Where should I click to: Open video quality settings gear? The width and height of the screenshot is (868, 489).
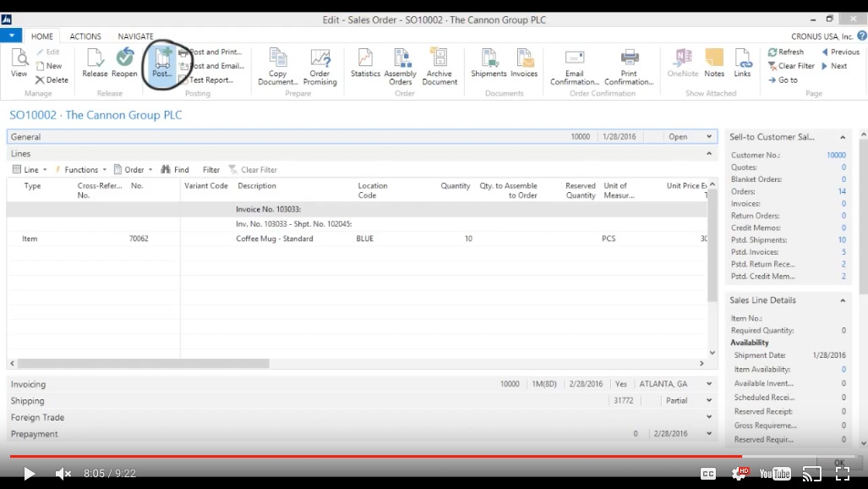click(739, 474)
